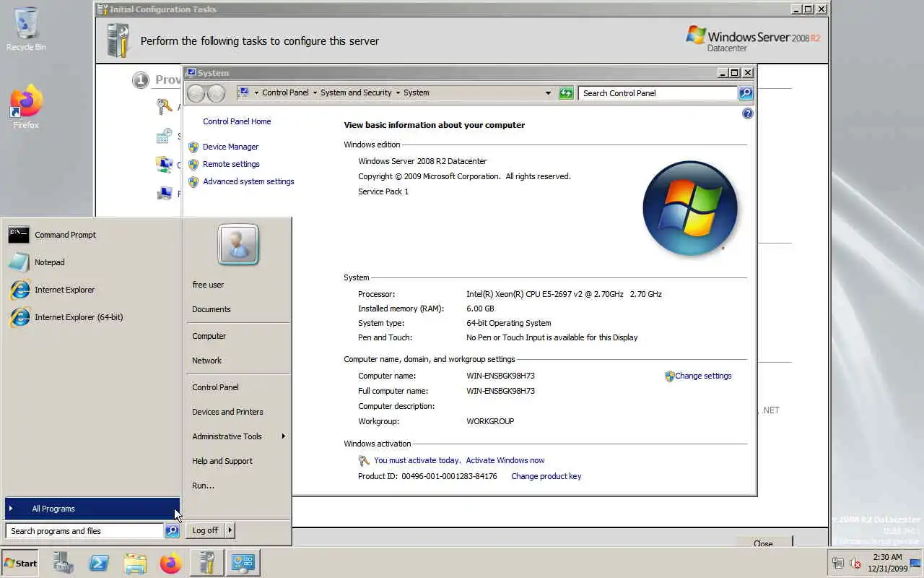This screenshot has height=578, width=924.
Task: Click the Forward navigation arrow in System window
Action: tap(216, 93)
